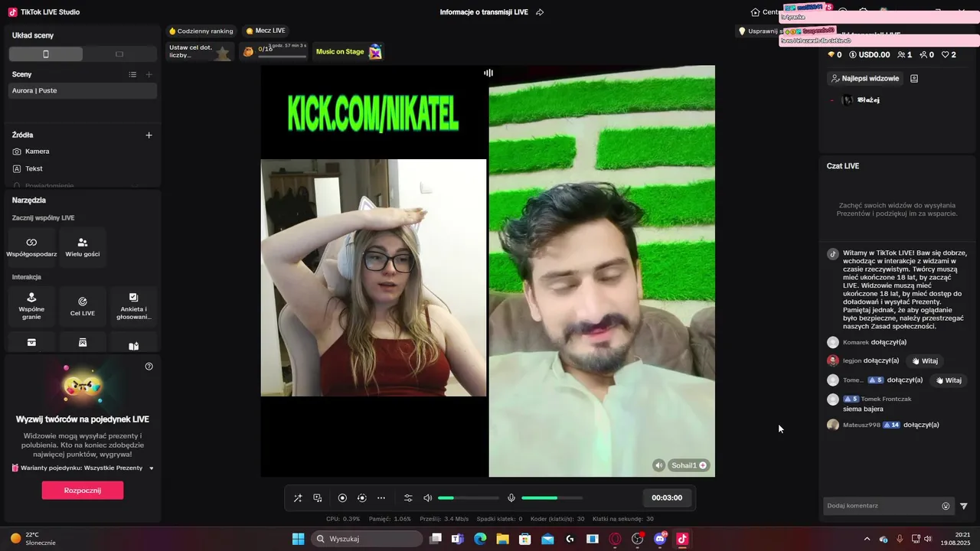Click Tomek Frontczak's chat message name
This screenshot has width=980, height=551.
coord(886,399)
